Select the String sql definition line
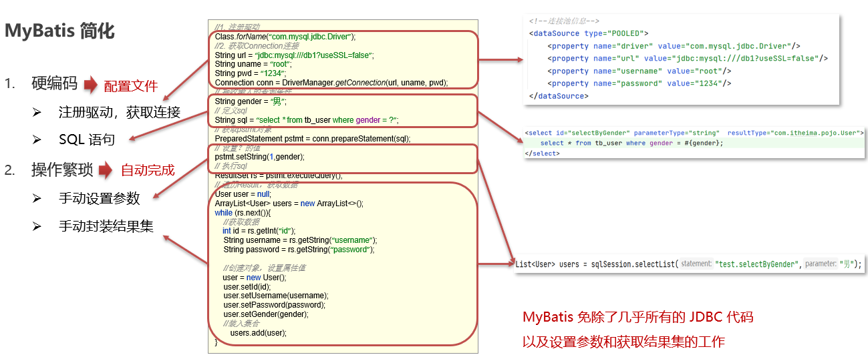The width and height of the screenshot is (868, 357). coord(306,120)
